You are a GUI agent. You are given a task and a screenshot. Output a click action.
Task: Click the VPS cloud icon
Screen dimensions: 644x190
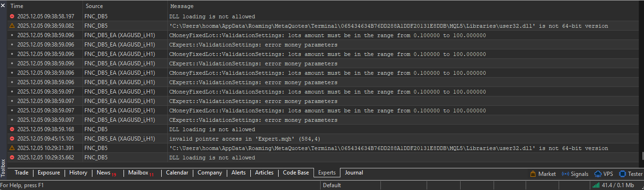point(598,174)
